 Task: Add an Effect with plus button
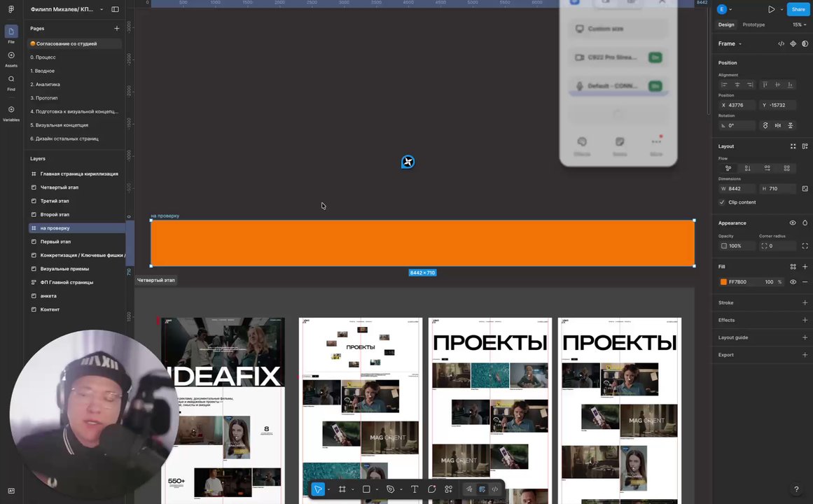point(805,320)
